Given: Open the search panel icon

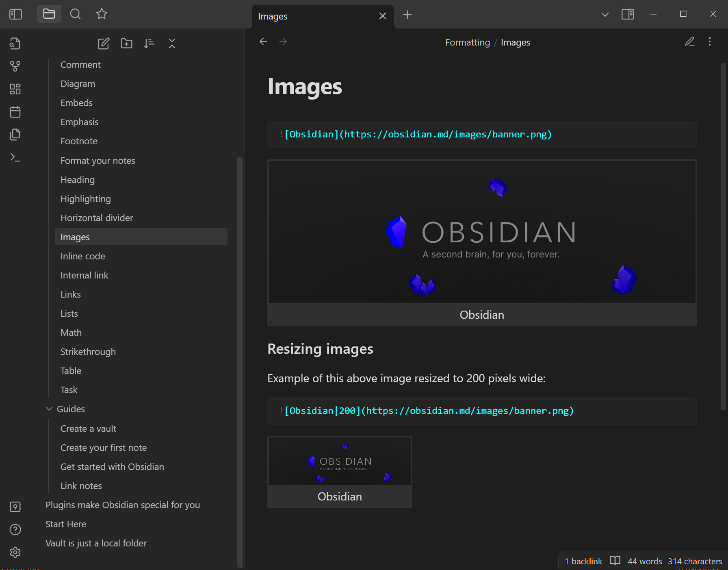Looking at the screenshot, I should click(x=75, y=14).
